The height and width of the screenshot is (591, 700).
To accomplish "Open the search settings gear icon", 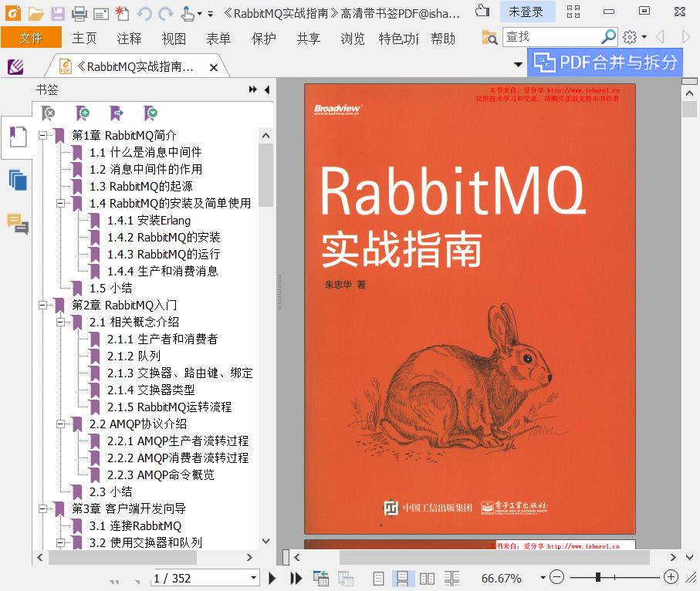I will tap(630, 37).
